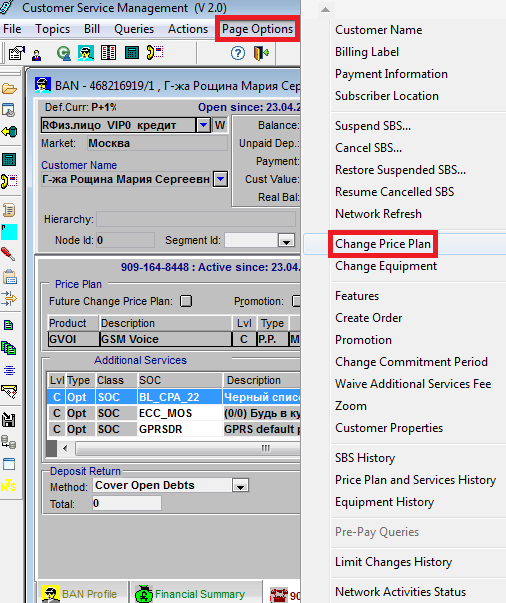
Task: Click the SOC column header
Action: pyautogui.click(x=180, y=380)
